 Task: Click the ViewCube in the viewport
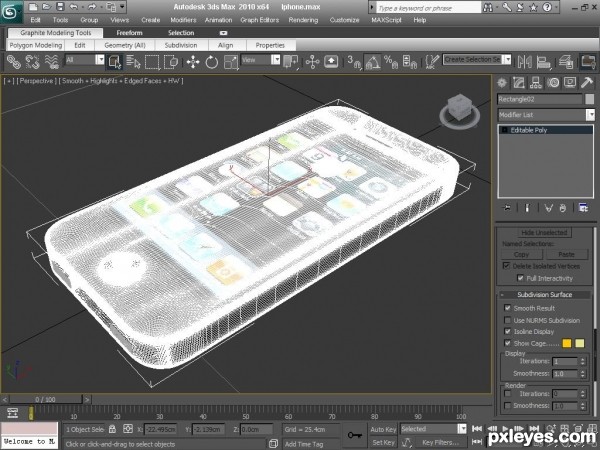point(460,110)
